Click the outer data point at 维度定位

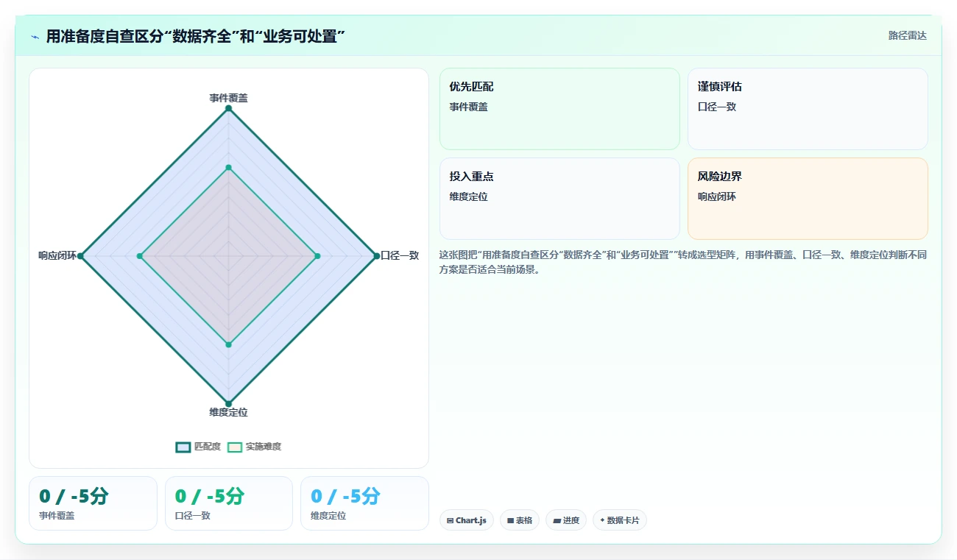coord(228,403)
